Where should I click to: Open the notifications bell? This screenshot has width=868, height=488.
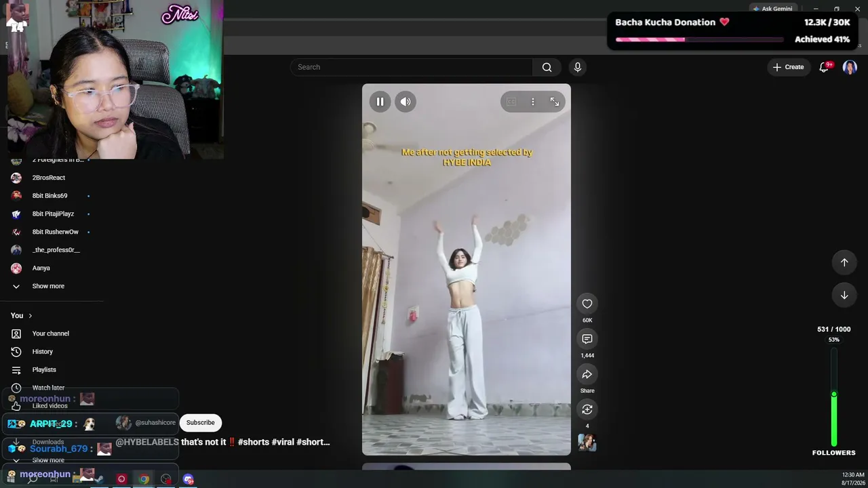[x=825, y=67]
